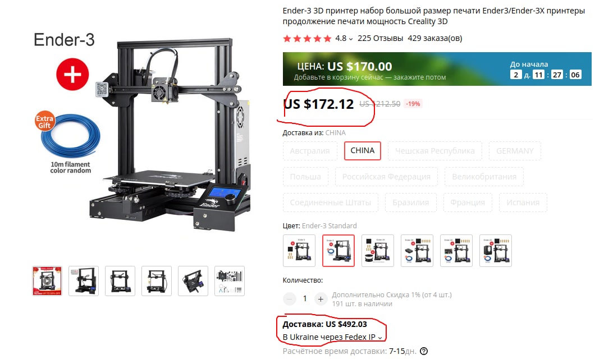Select Российская Федерация shipping origin
The image size is (604, 364).
point(386,177)
